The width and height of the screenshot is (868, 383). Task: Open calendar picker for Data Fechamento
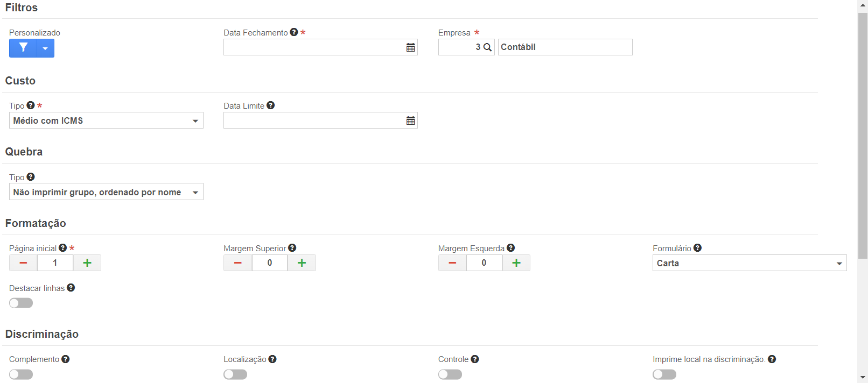tap(410, 47)
